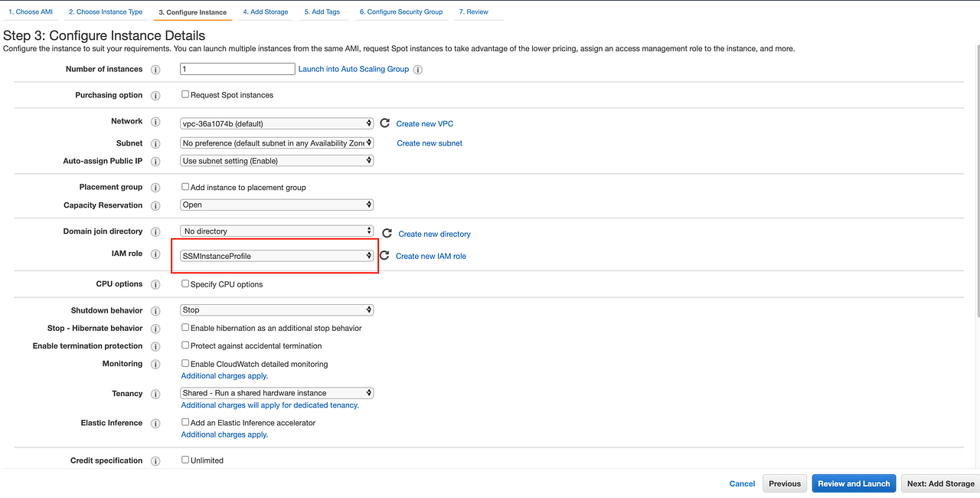Screen dimensions: 980x498
Task: Click info icon after Launch into Auto Scaling Group
Action: 417,70
